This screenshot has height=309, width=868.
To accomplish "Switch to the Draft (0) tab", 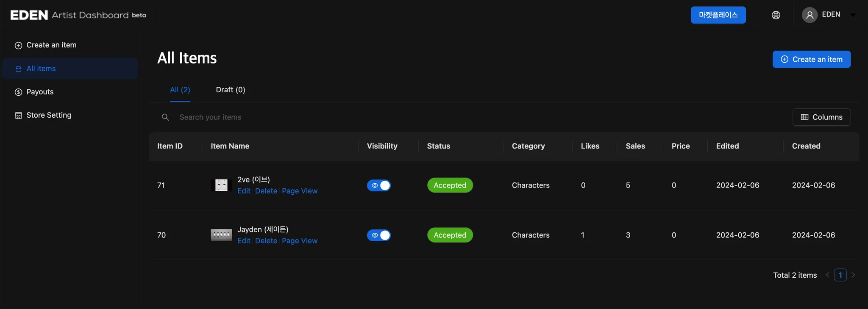I will point(230,90).
